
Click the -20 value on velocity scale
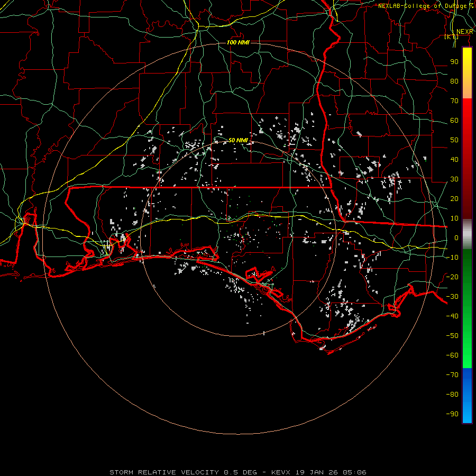[452, 277]
